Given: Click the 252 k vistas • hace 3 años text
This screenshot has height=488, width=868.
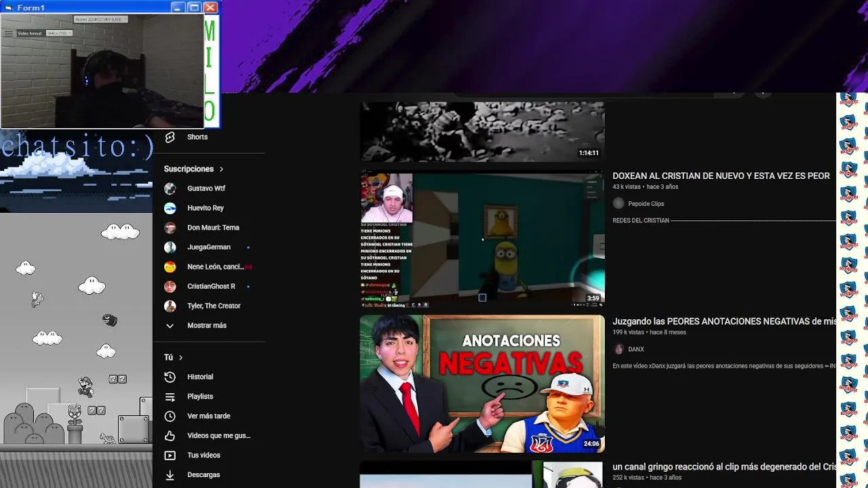Looking at the screenshot, I should tap(646, 478).
